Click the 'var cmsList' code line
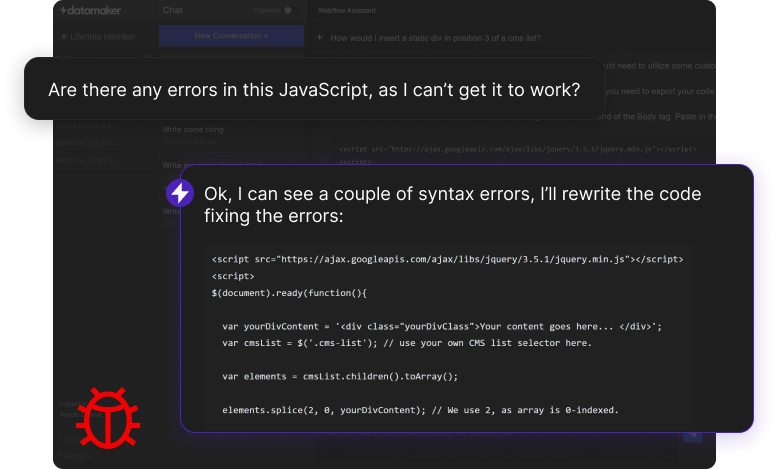 [x=407, y=343]
